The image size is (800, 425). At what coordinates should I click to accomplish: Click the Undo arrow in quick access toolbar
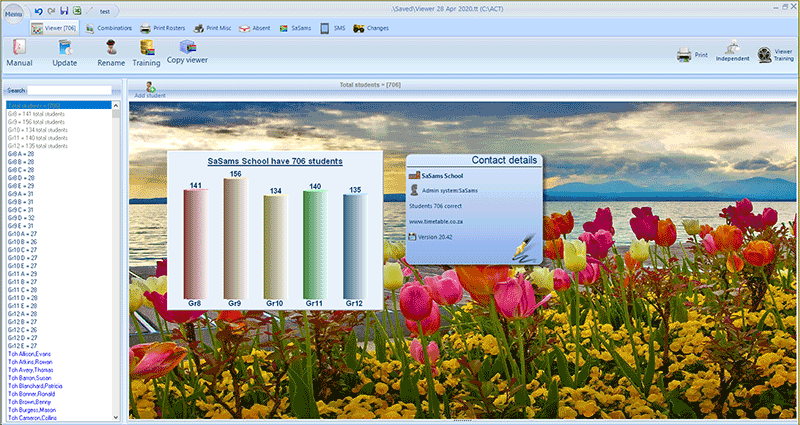[x=39, y=11]
